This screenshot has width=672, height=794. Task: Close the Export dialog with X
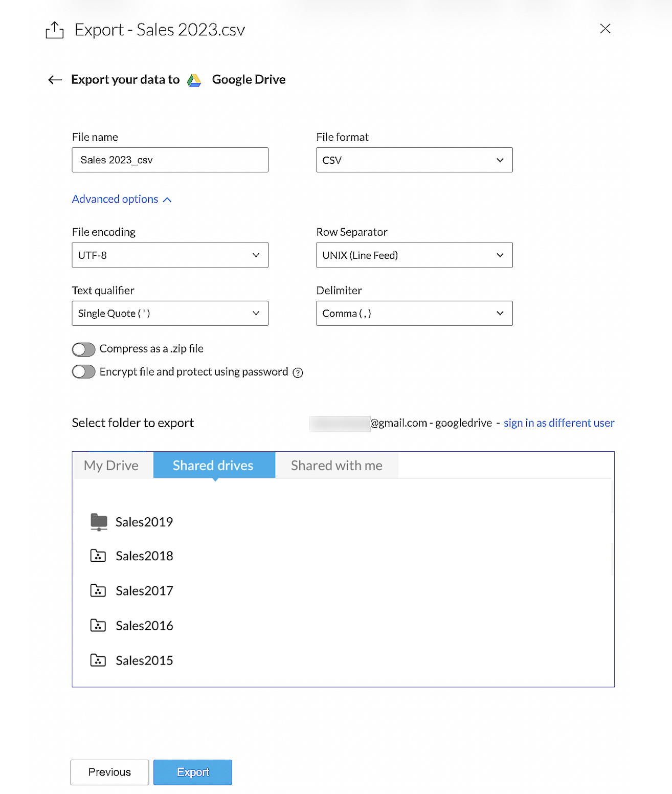(x=605, y=29)
